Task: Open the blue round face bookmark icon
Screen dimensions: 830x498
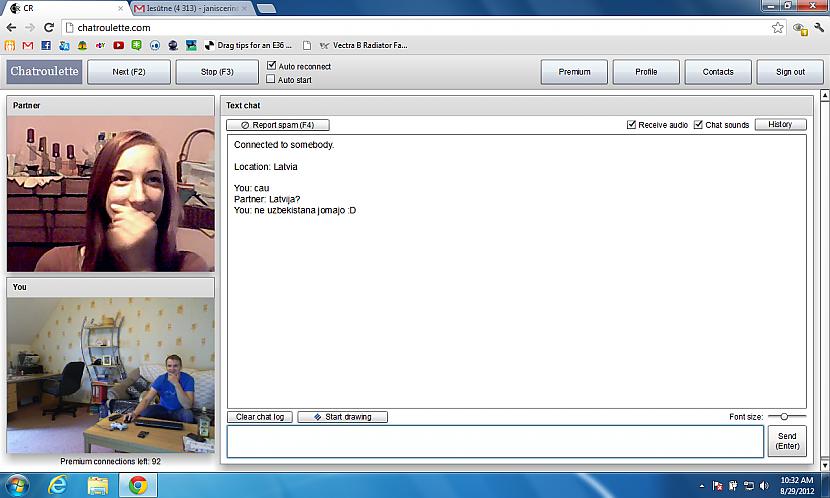Action: 155,46
